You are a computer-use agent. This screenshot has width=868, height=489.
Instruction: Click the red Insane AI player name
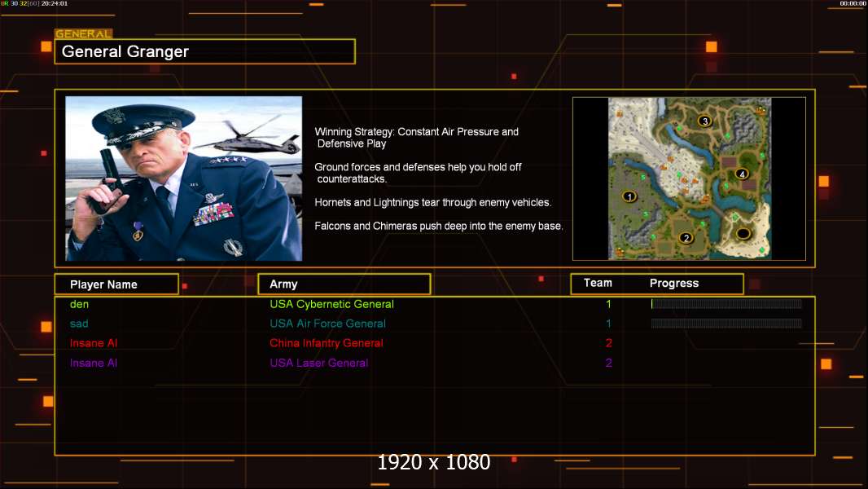[94, 343]
